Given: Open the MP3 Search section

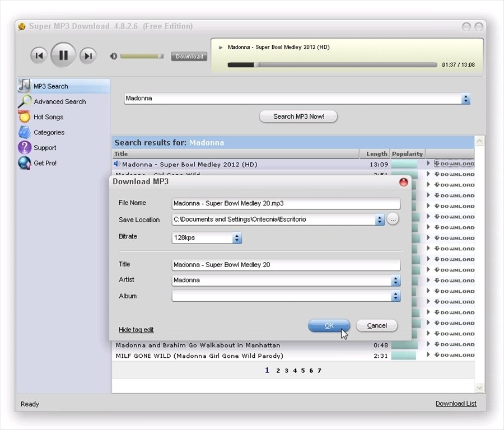Looking at the screenshot, I should (x=64, y=86).
